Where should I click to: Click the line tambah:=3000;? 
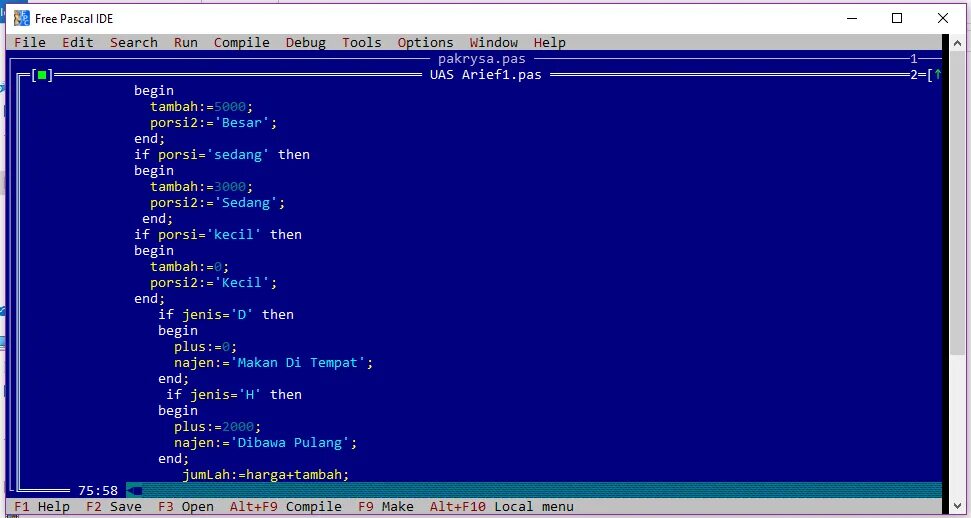click(202, 187)
